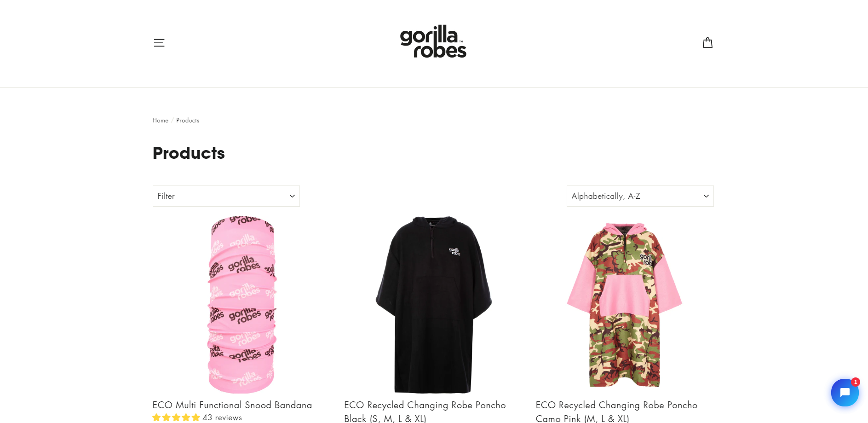The image size is (868, 423).
Task: Open ECO Recycled Changing Robe Poncho Camo Pink title
Action: pos(616,411)
